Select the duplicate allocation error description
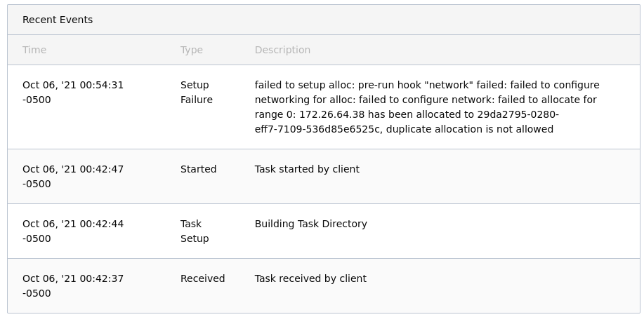The height and width of the screenshot is (317, 644). pos(427,107)
